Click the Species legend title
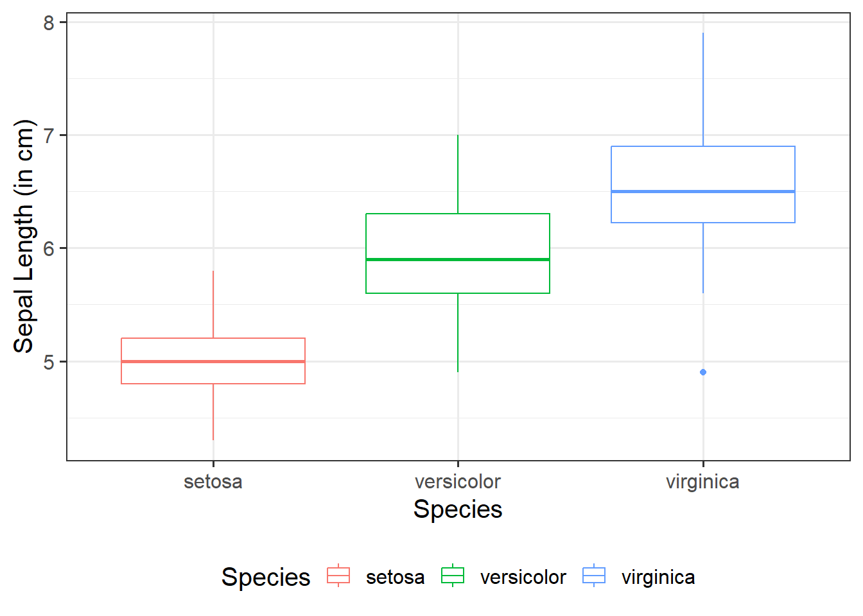 tap(266, 577)
